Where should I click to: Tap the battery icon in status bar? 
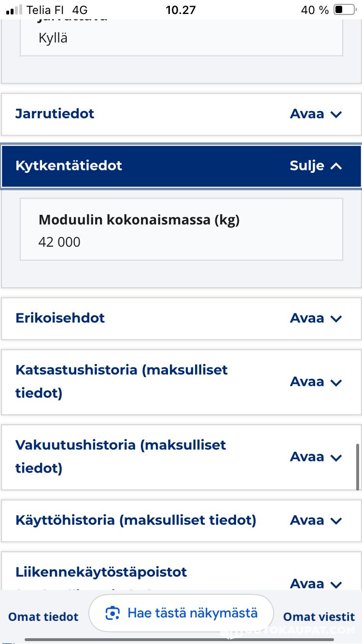click(x=344, y=10)
